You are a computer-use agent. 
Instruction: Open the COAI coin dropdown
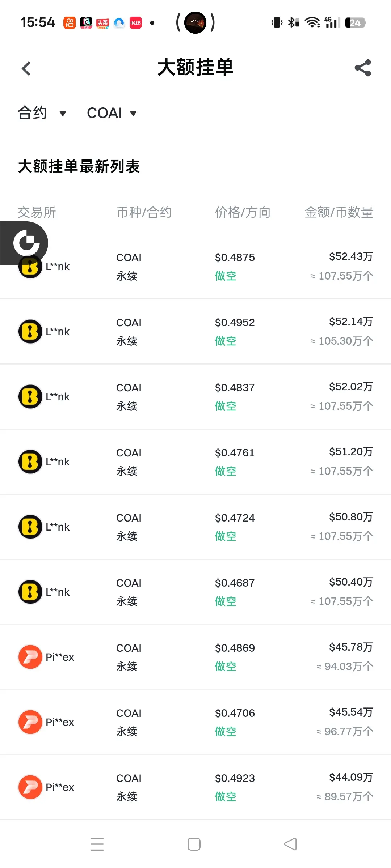point(105,113)
